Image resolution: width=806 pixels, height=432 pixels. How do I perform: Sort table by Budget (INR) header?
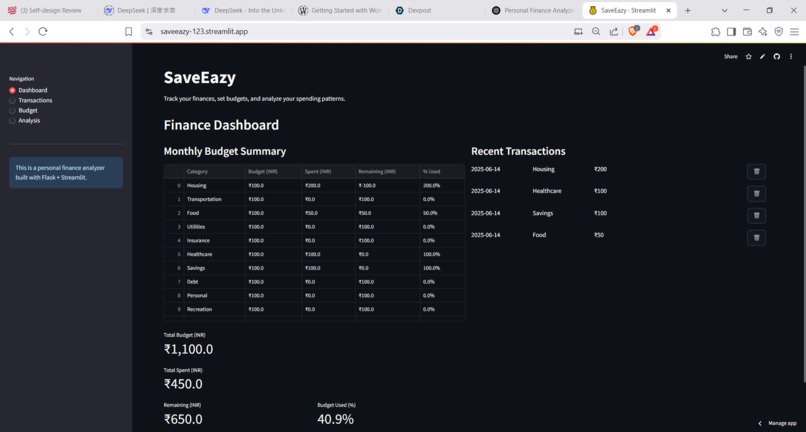pos(273,171)
